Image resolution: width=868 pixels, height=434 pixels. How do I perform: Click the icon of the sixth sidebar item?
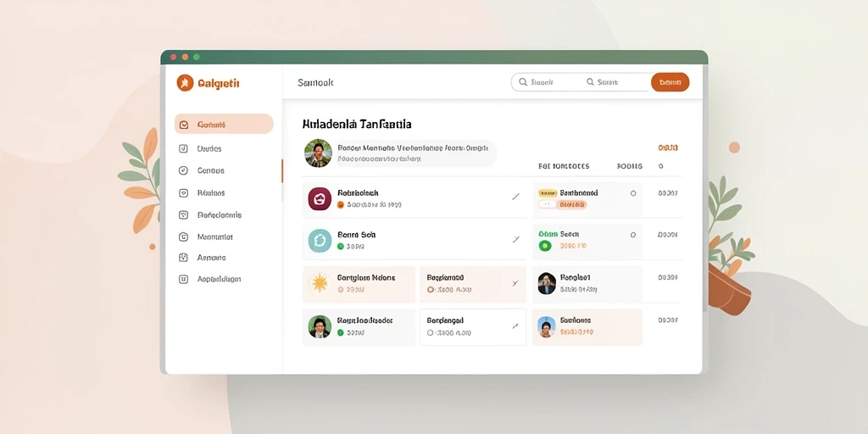click(x=184, y=237)
